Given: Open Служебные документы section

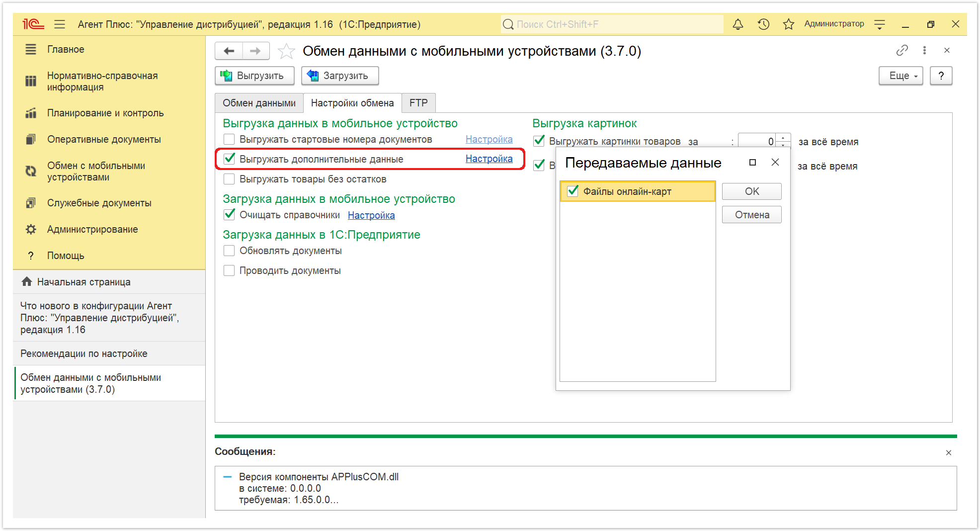Looking at the screenshot, I should pos(109,203).
